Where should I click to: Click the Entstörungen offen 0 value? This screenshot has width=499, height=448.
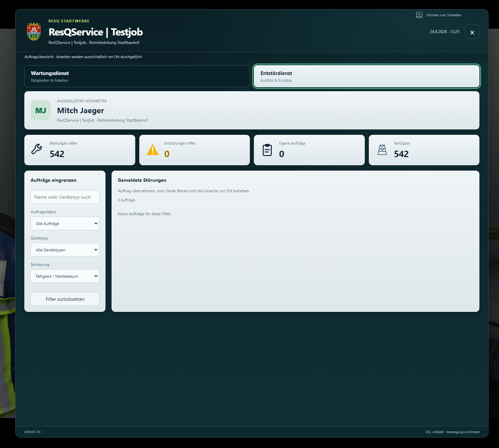(167, 154)
